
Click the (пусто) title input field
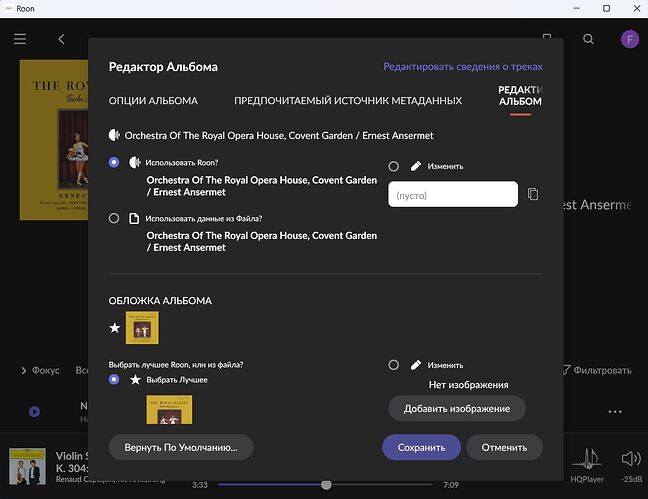pos(453,194)
